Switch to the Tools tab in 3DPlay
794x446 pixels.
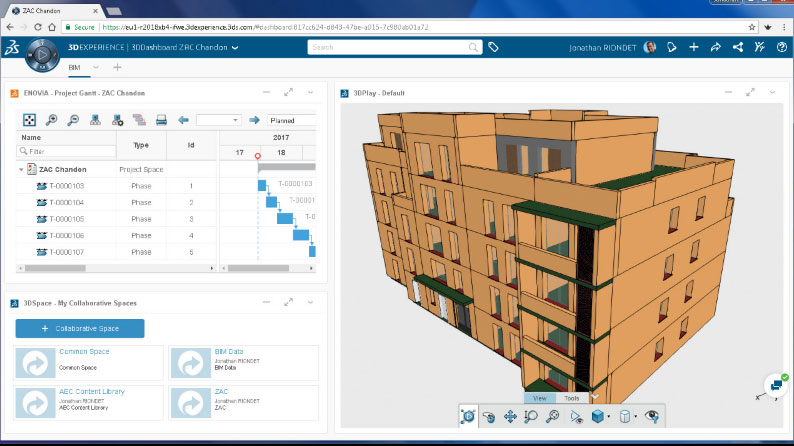[x=572, y=398]
